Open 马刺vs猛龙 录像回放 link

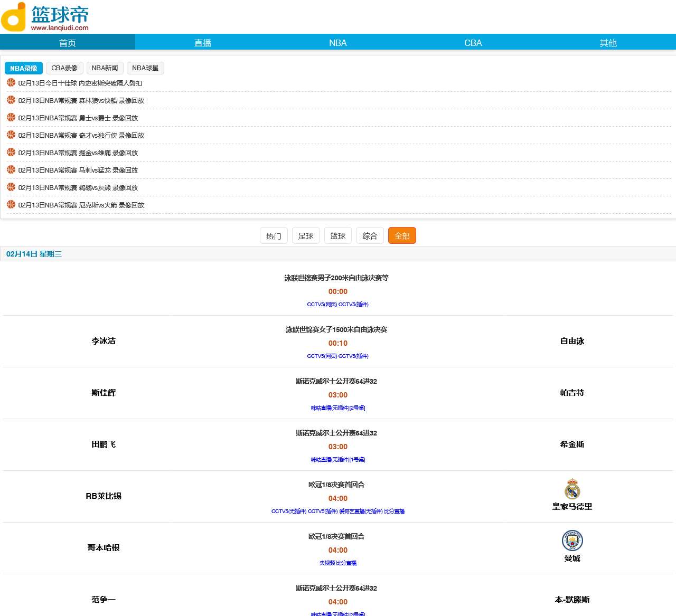tap(78, 170)
